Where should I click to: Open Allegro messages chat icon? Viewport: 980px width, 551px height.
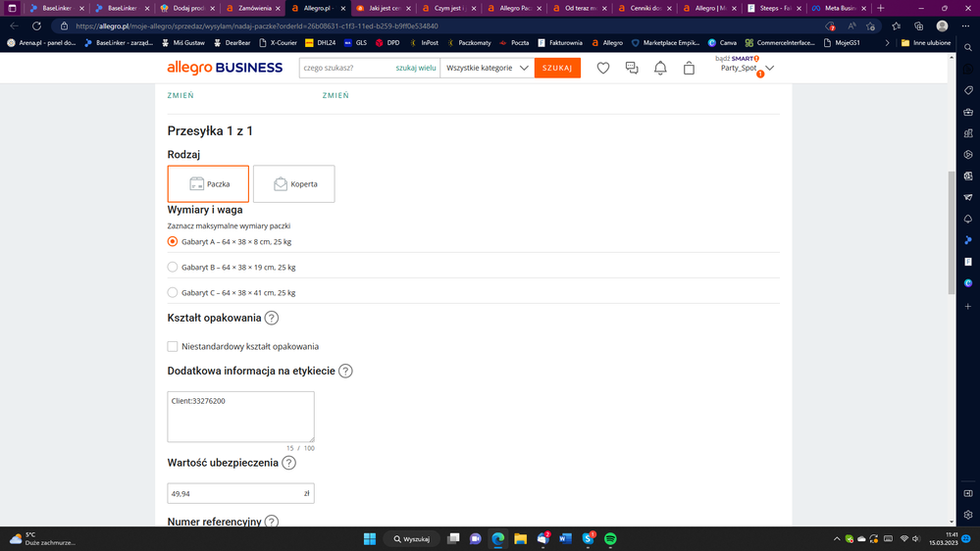click(x=631, y=68)
